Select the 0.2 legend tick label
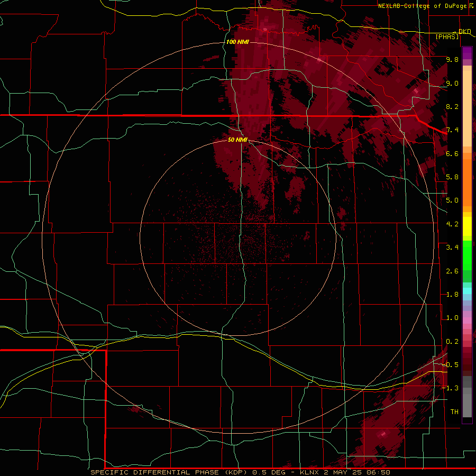Screen dimensions: 476x476 pos(452,342)
